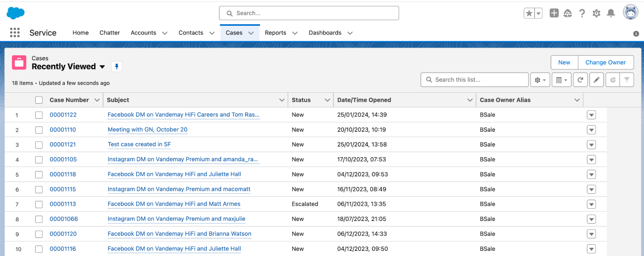The image size is (644, 256).
Task: Pin the Recently Viewed list
Action: pos(117,67)
